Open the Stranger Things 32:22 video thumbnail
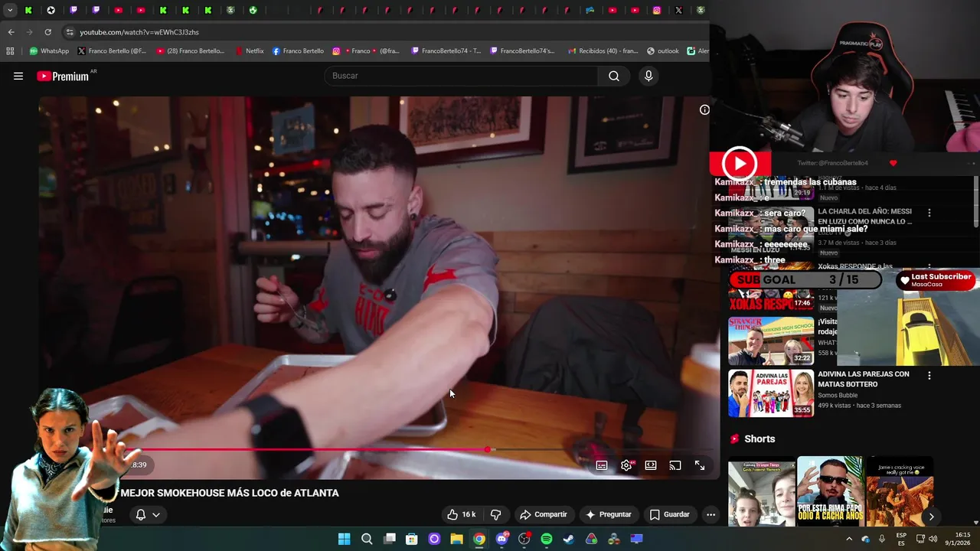The width and height of the screenshot is (980, 551). pyautogui.click(x=771, y=341)
